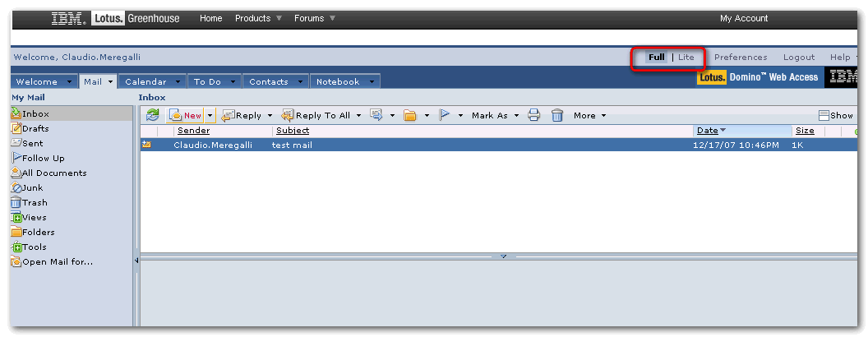Viewport: 868px width, 337px height.
Task: Sort messages by Size column
Action: [x=805, y=131]
